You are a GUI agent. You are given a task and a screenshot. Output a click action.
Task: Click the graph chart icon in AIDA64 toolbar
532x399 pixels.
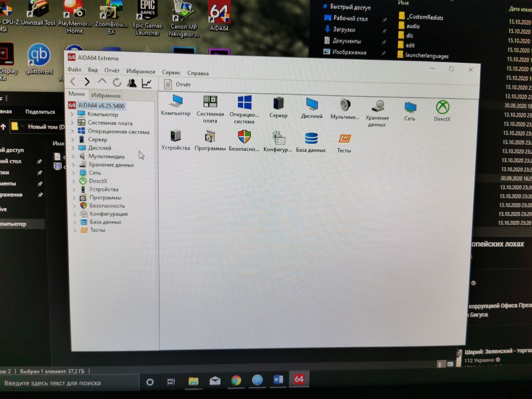coord(147,83)
